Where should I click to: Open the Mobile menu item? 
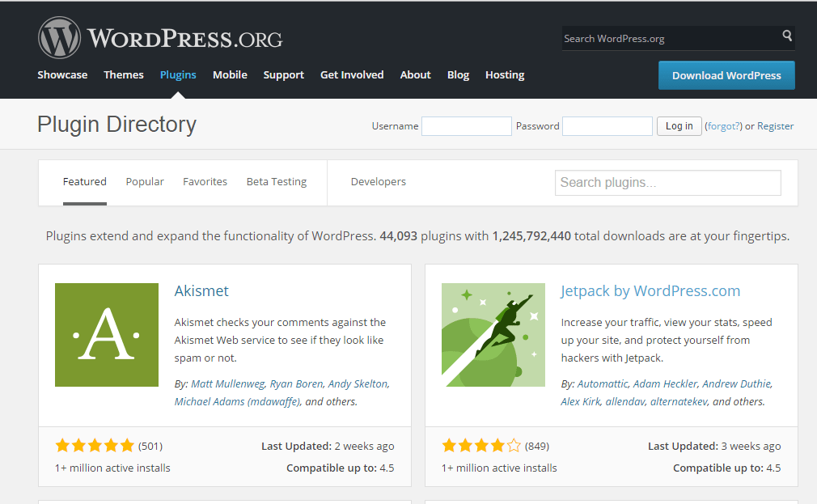coord(230,75)
